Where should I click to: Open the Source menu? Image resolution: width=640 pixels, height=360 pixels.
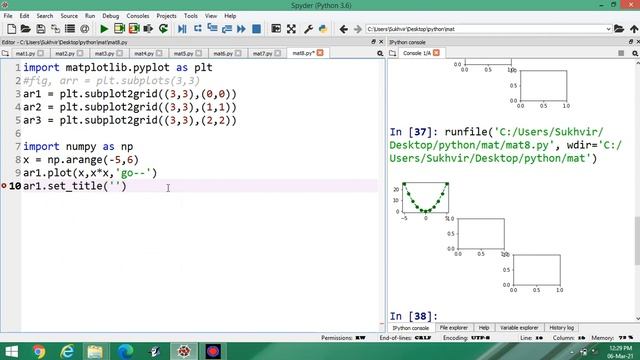pos(69,16)
